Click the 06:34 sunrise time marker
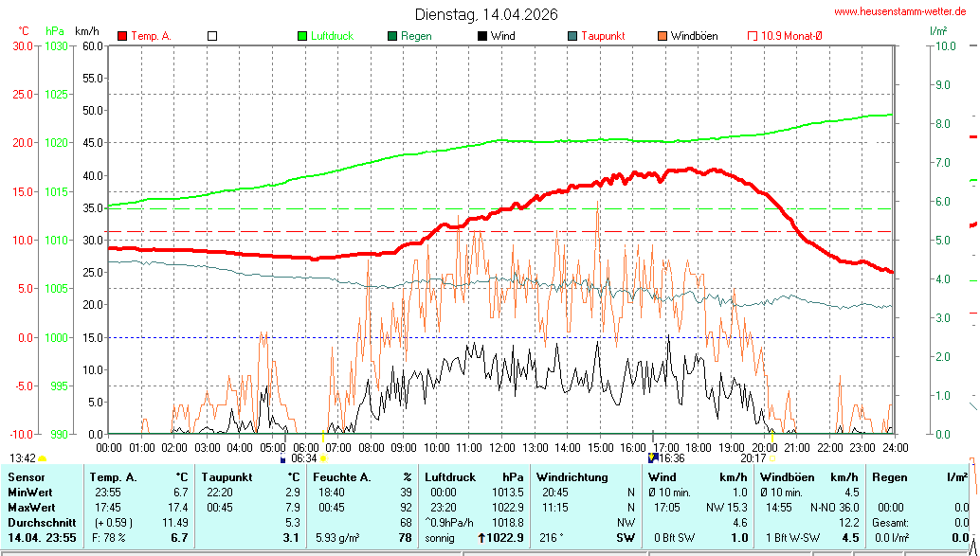980x556 pixels. point(303,458)
